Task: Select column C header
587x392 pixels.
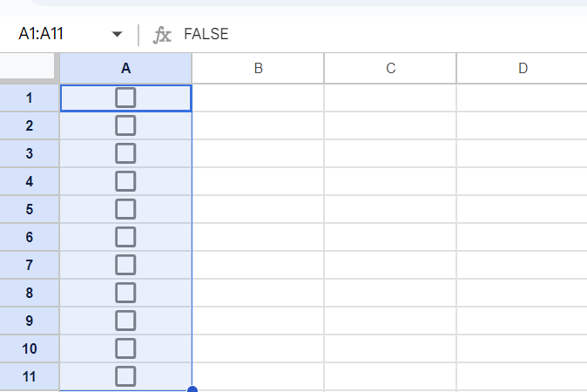Action: pyautogui.click(x=390, y=68)
